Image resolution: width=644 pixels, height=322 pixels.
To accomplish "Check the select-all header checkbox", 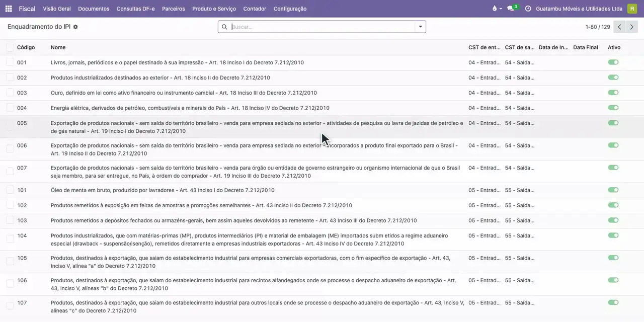I will [x=10, y=47].
